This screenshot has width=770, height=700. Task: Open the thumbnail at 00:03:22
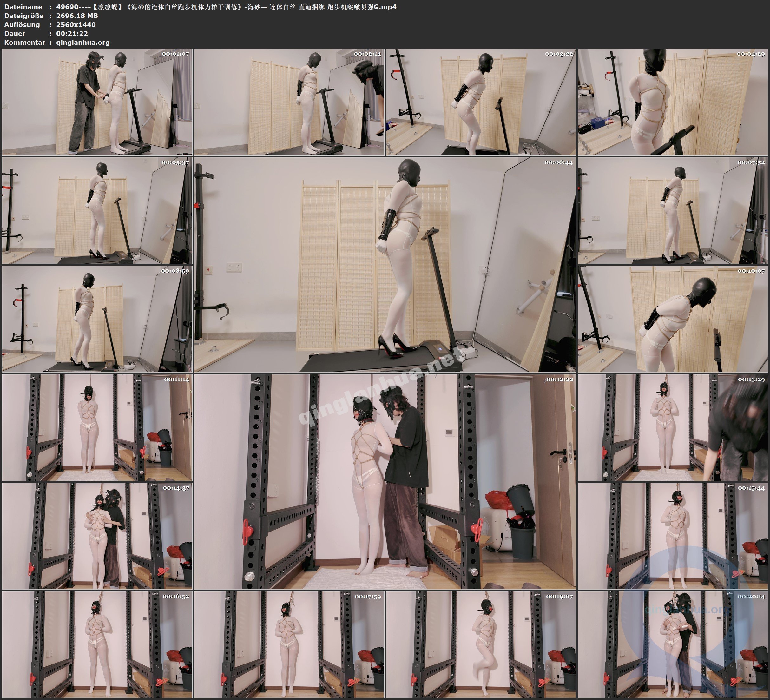pyautogui.click(x=480, y=102)
